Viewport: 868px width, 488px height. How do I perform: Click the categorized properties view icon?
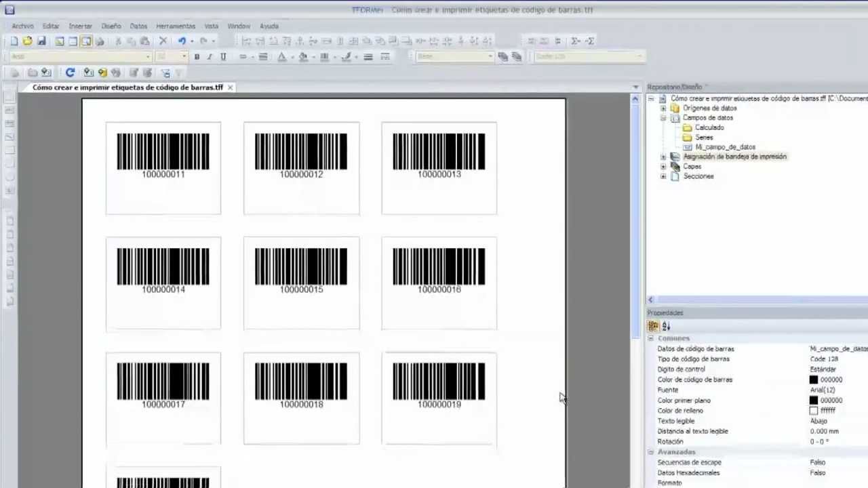pyautogui.click(x=653, y=326)
